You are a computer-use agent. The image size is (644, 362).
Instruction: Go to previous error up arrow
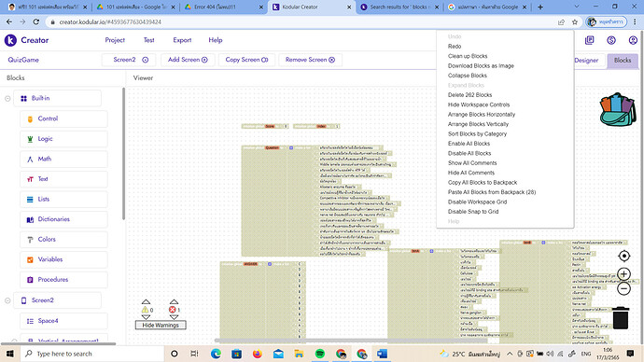click(x=174, y=302)
